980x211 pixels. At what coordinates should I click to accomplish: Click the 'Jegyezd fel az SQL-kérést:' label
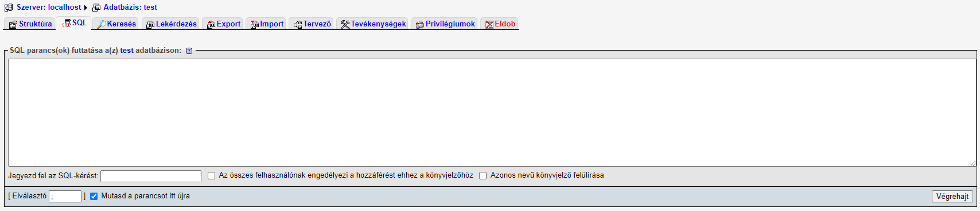pos(53,175)
